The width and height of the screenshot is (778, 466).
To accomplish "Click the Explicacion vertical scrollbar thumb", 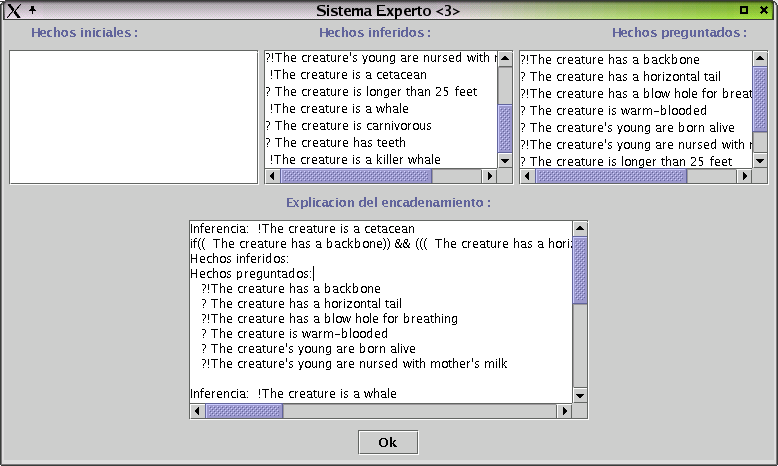I will [580, 270].
